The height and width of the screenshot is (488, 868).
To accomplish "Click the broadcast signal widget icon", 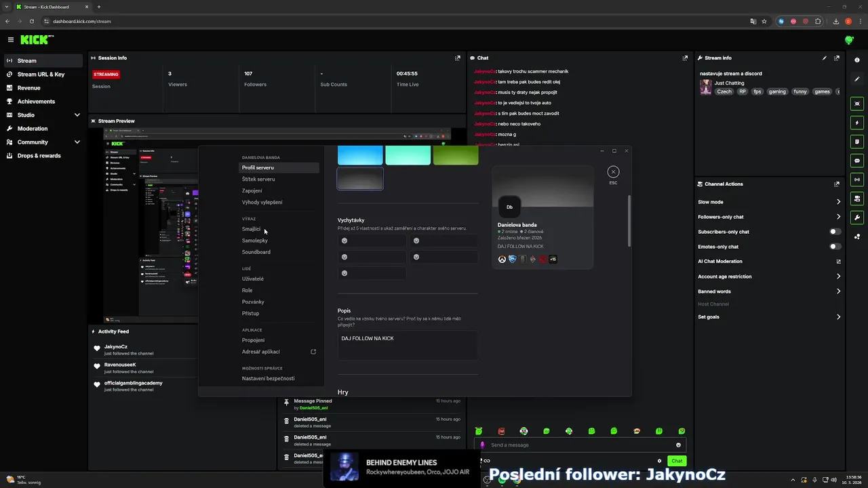I will click(x=857, y=180).
